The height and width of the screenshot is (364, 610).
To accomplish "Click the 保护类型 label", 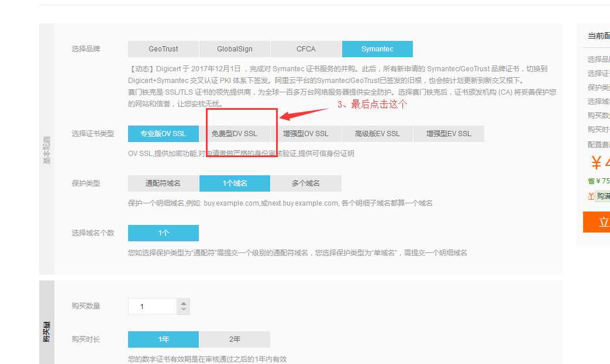I will (86, 183).
